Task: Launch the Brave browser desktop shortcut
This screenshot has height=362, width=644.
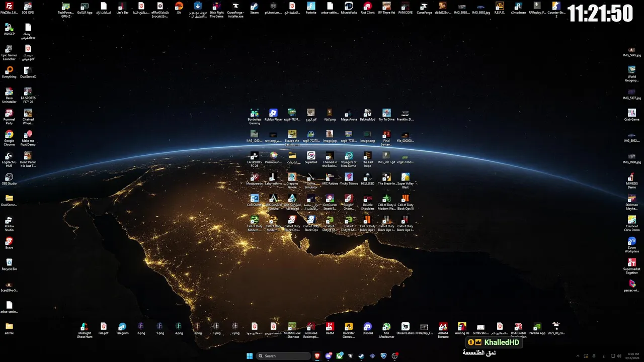Action: point(9,243)
